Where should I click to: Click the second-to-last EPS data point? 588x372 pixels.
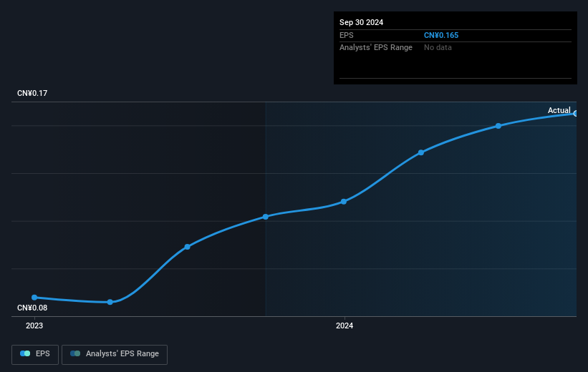coord(498,126)
